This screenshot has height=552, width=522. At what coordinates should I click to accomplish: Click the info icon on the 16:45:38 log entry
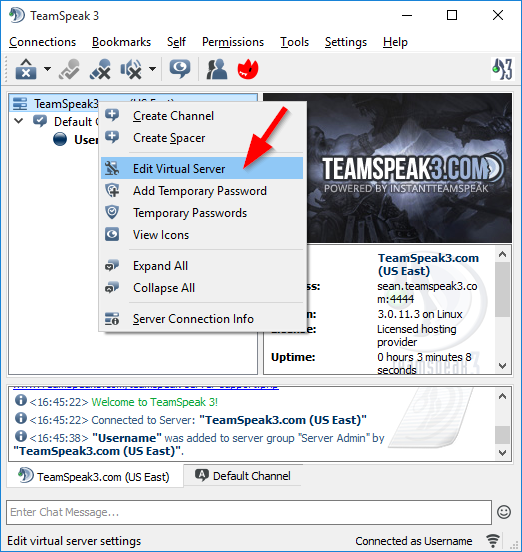pyautogui.click(x=21, y=436)
